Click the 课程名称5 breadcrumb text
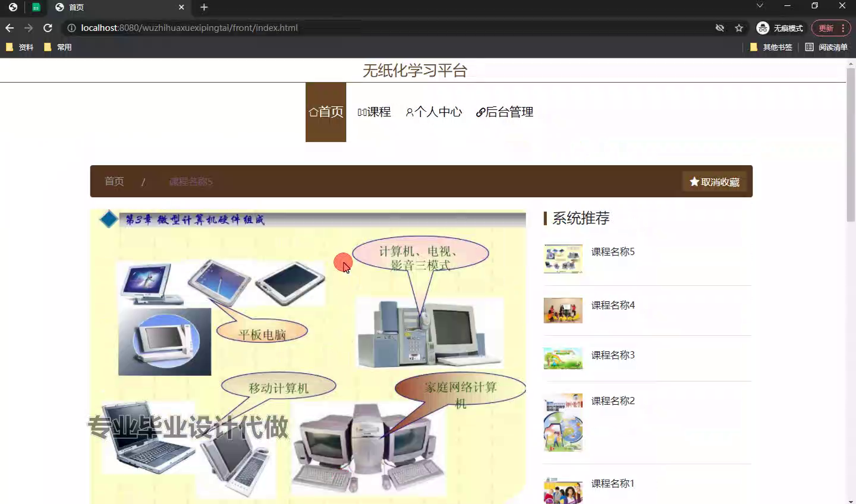The height and width of the screenshot is (504, 856). pyautogui.click(x=191, y=181)
